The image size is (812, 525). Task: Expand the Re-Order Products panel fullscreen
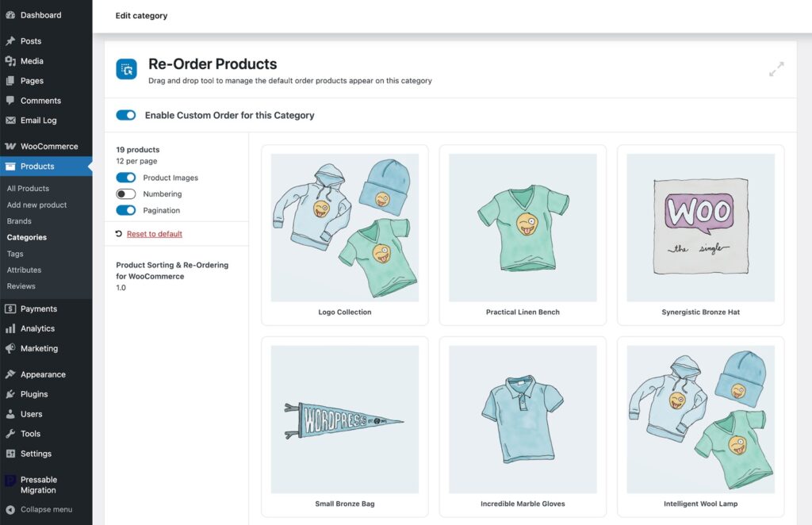pos(776,69)
